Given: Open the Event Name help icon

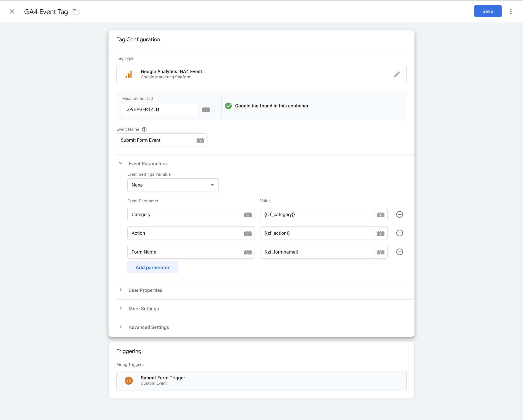Looking at the screenshot, I should coord(144,129).
